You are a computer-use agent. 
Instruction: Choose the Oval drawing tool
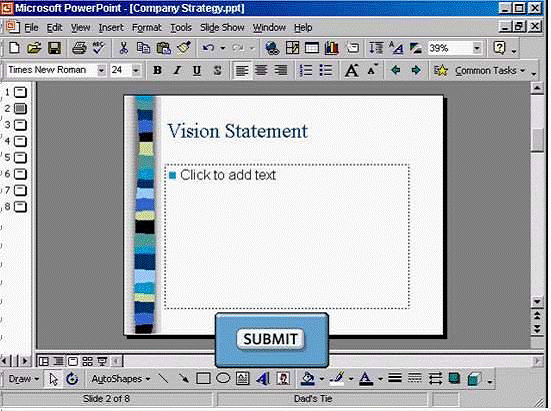(223, 379)
